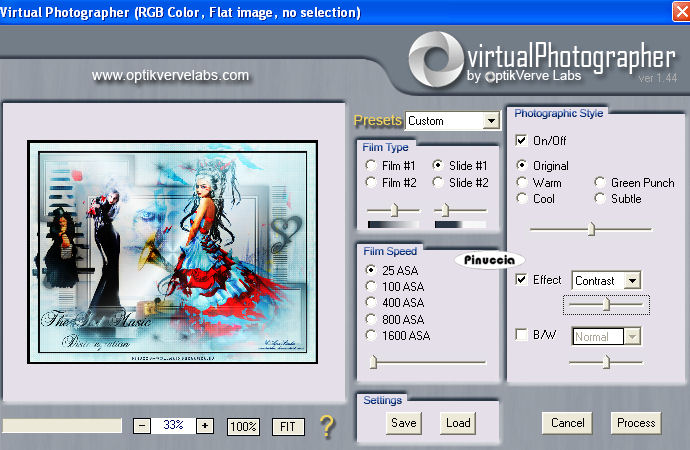This screenshot has height=450, width=690.
Task: Toggle the Photographic Style On/Off checkbox
Action: pyautogui.click(x=521, y=140)
